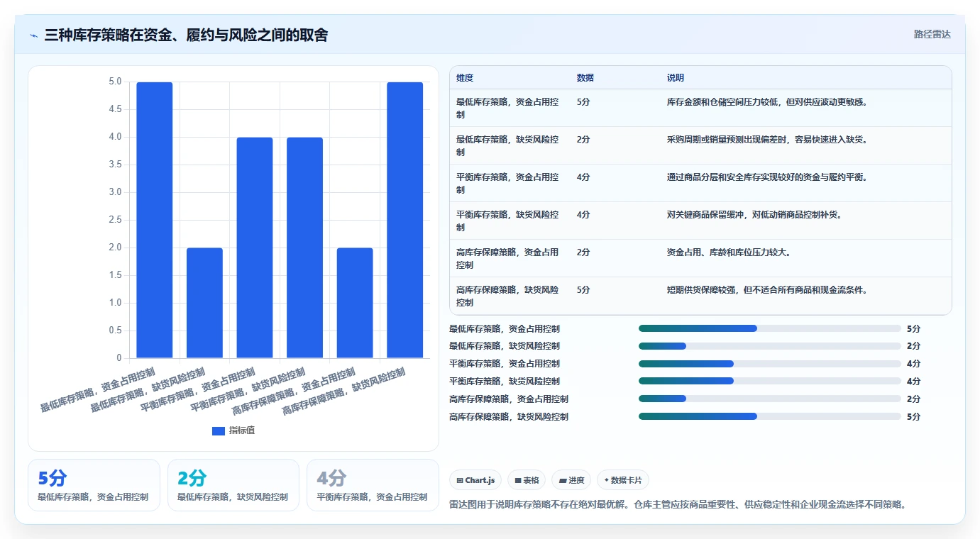980x539 pixels.
Task: Toggle the 指标值 legend color box
Action: (219, 431)
